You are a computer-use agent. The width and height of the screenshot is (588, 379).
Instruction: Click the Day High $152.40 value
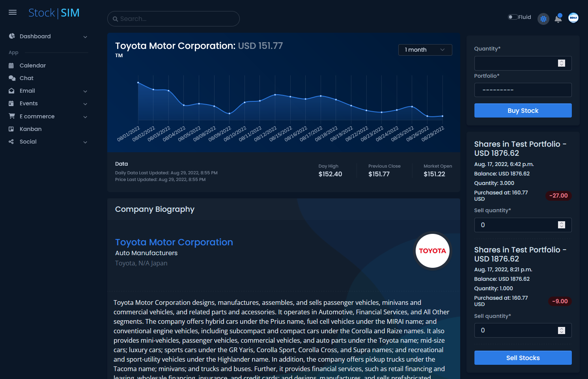(x=330, y=174)
